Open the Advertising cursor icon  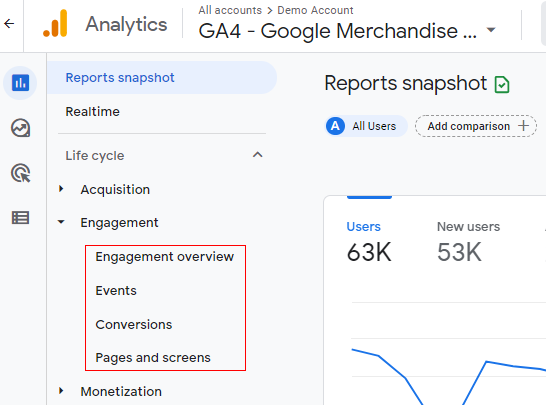pyautogui.click(x=20, y=173)
